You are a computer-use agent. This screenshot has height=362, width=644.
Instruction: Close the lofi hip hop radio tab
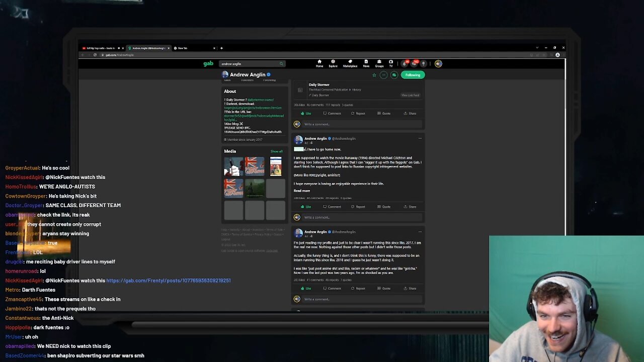coord(122,48)
